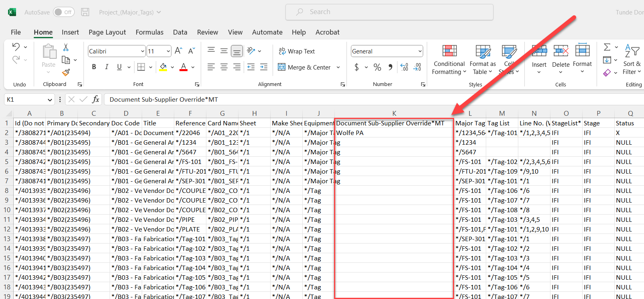Image resolution: width=644 pixels, height=299 pixels.
Task: Open fill color dropdown arrow
Action: (172, 67)
